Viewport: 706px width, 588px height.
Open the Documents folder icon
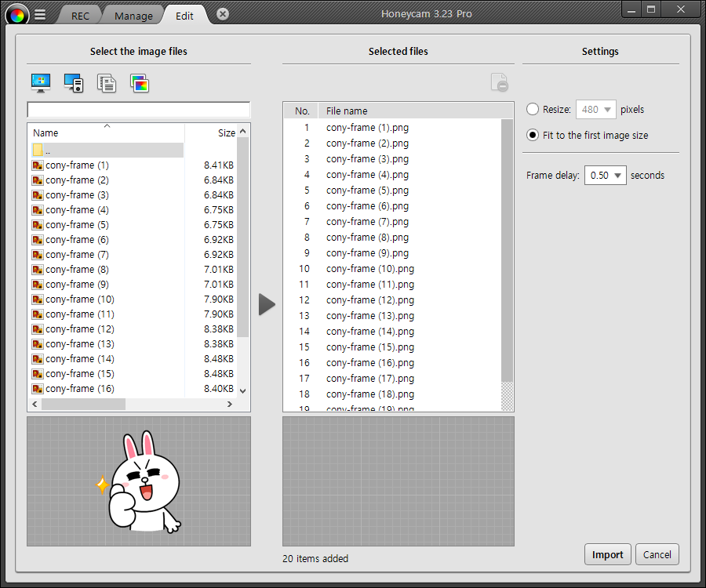tap(107, 83)
